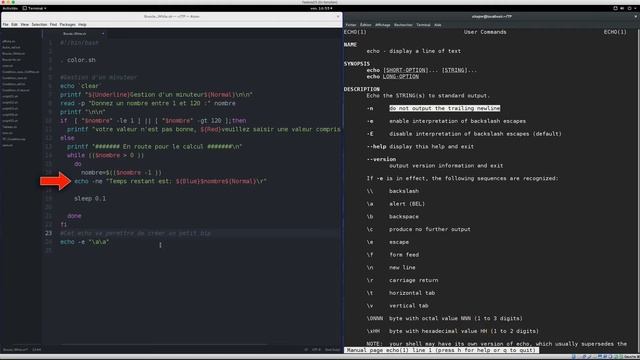Open the Help menu in Atom
The width and height of the screenshot is (640, 360).
tap(82, 24)
